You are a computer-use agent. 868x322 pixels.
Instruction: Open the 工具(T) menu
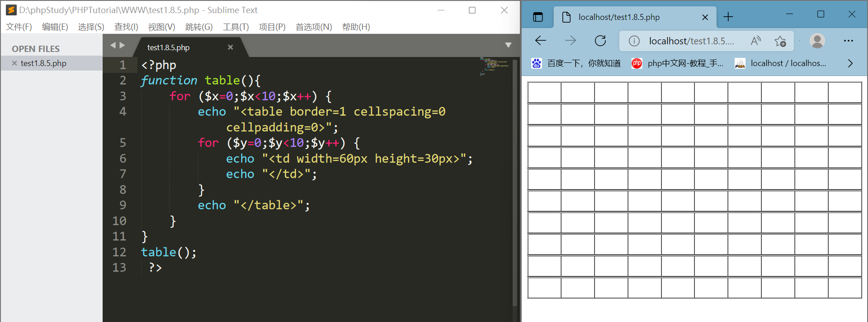tap(236, 27)
